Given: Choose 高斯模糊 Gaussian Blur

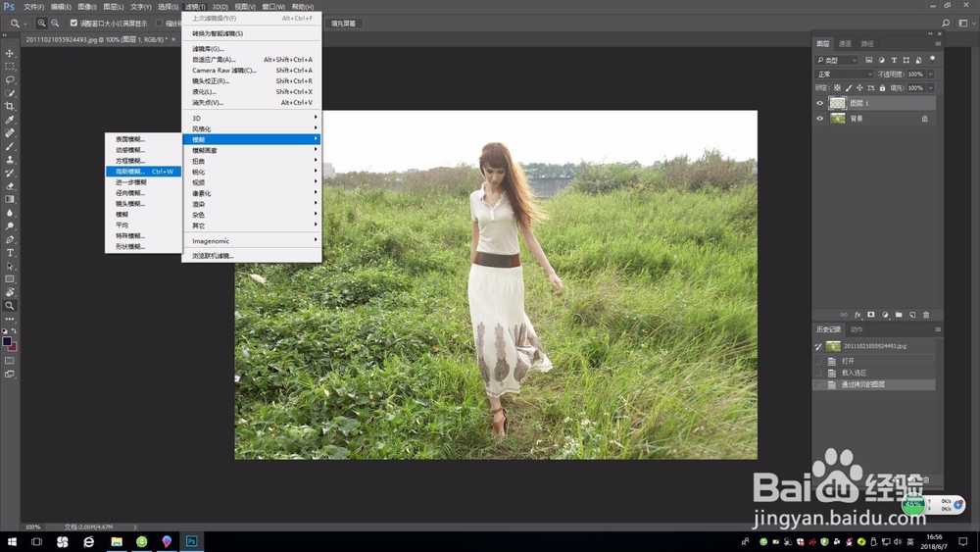Looking at the screenshot, I should tap(144, 172).
